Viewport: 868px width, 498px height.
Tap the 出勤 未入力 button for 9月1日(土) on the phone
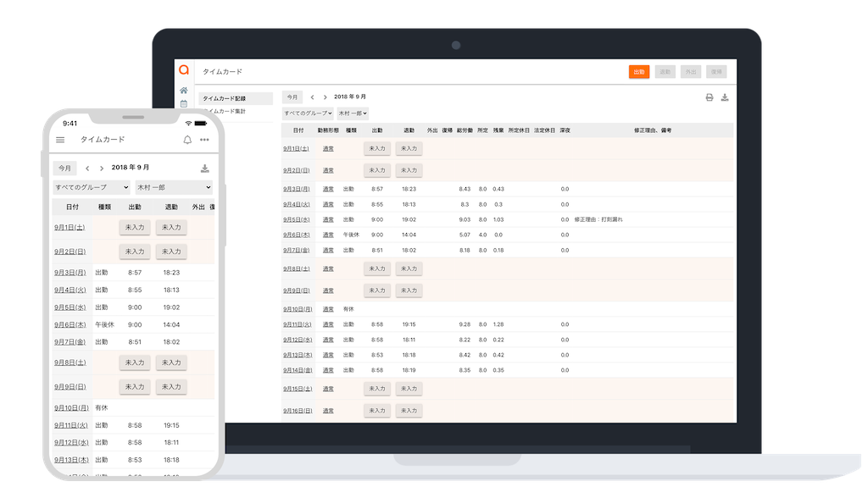[134, 227]
